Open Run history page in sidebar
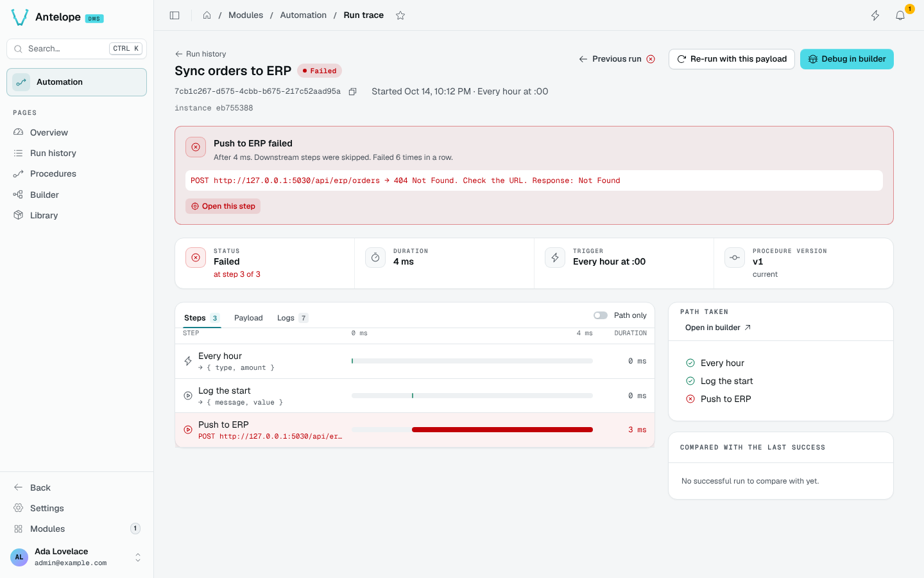 tap(76, 153)
